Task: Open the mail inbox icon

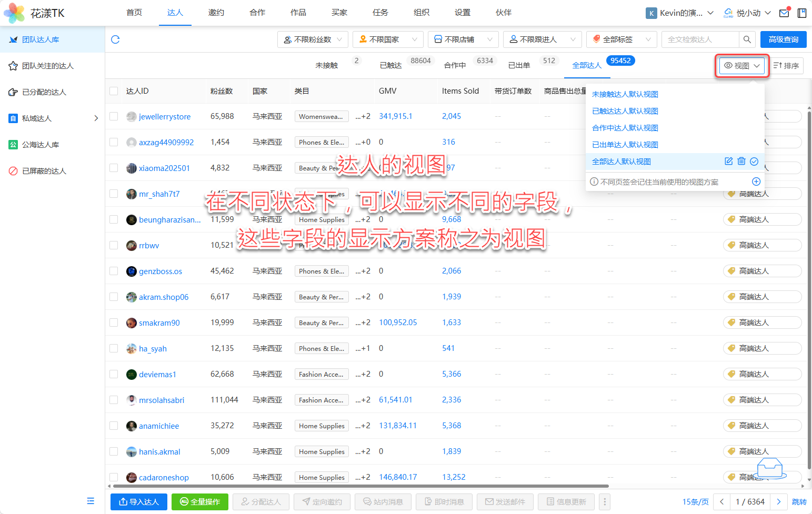Action: [784, 13]
